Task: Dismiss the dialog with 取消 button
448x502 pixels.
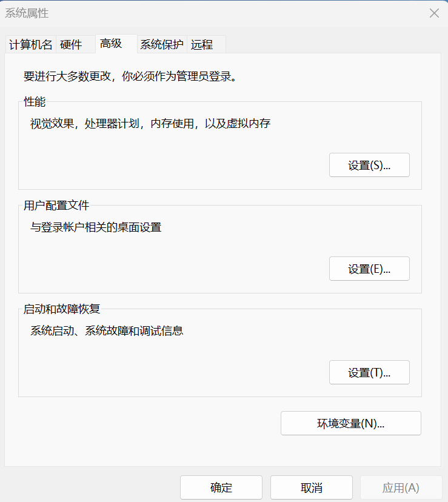Action: tap(311, 487)
